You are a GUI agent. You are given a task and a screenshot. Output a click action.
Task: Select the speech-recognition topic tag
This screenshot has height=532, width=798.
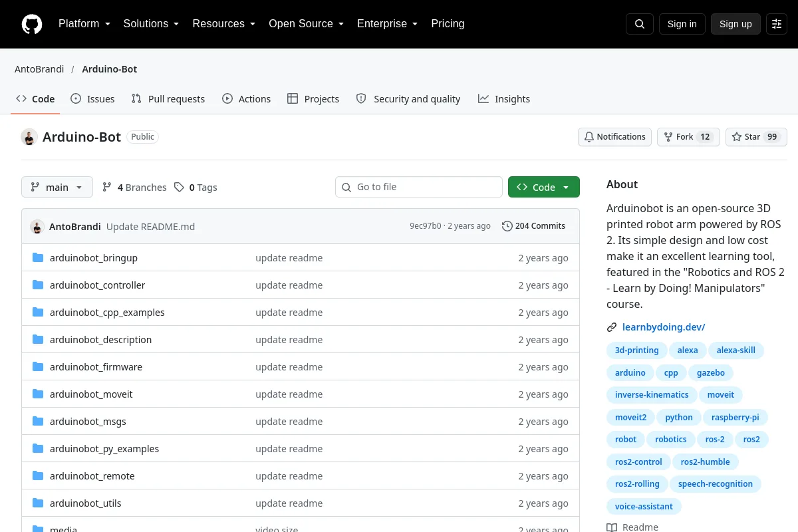pyautogui.click(x=716, y=484)
